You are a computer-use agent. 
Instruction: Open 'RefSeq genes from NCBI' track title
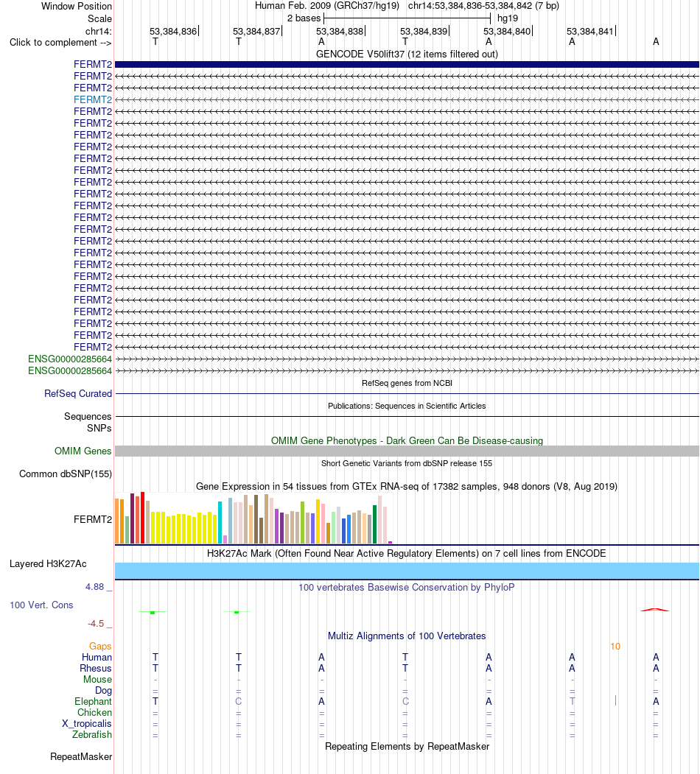[x=407, y=383]
